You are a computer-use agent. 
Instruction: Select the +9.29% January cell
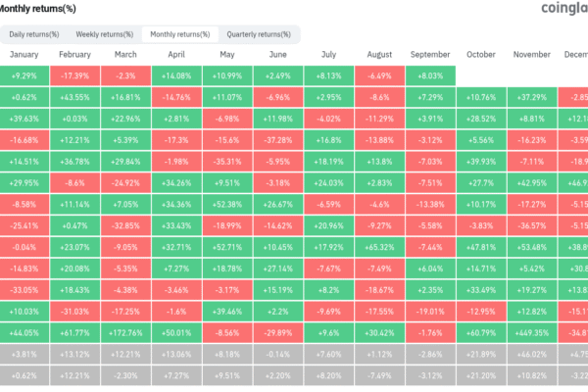point(24,75)
